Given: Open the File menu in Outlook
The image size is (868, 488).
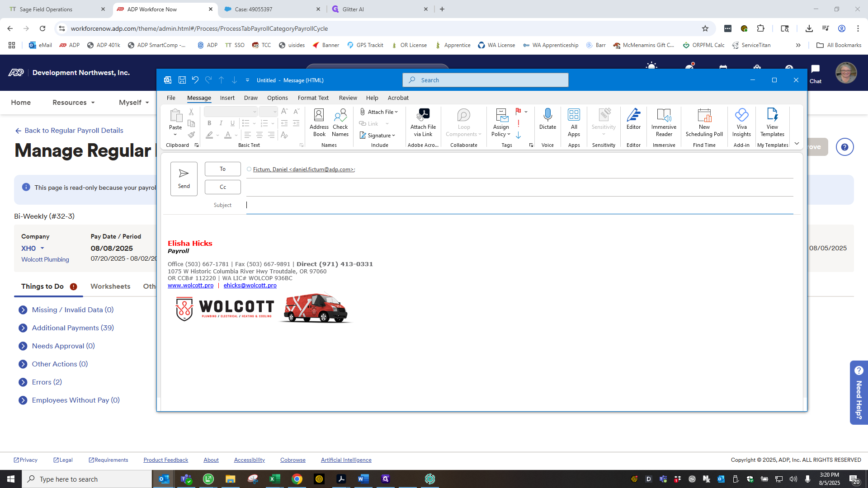Looking at the screenshot, I should coord(171,98).
